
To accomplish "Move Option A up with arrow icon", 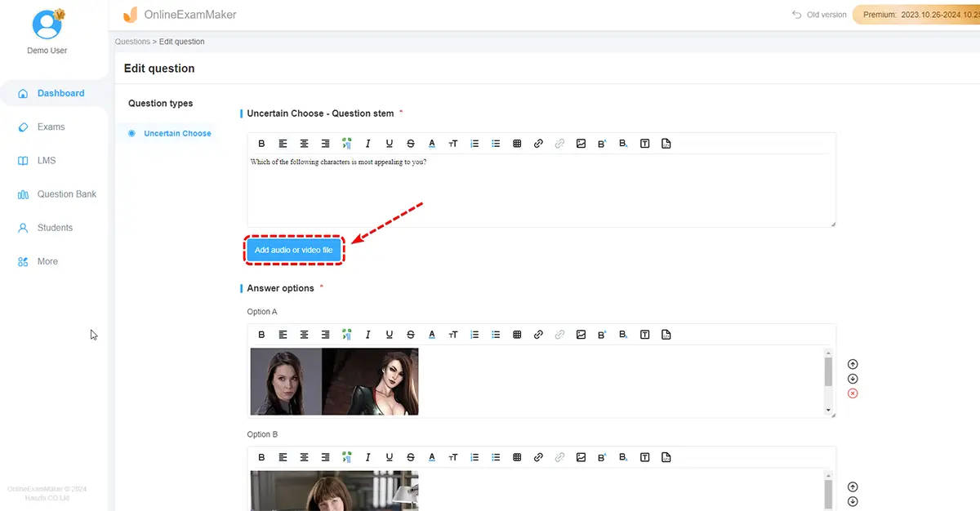I will pyautogui.click(x=853, y=364).
